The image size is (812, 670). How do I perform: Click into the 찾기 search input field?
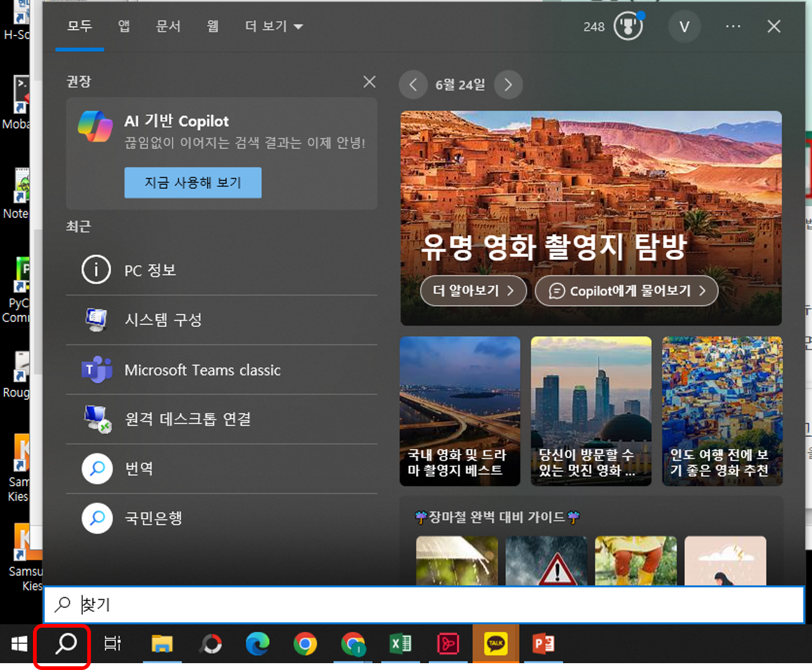[x=424, y=604]
